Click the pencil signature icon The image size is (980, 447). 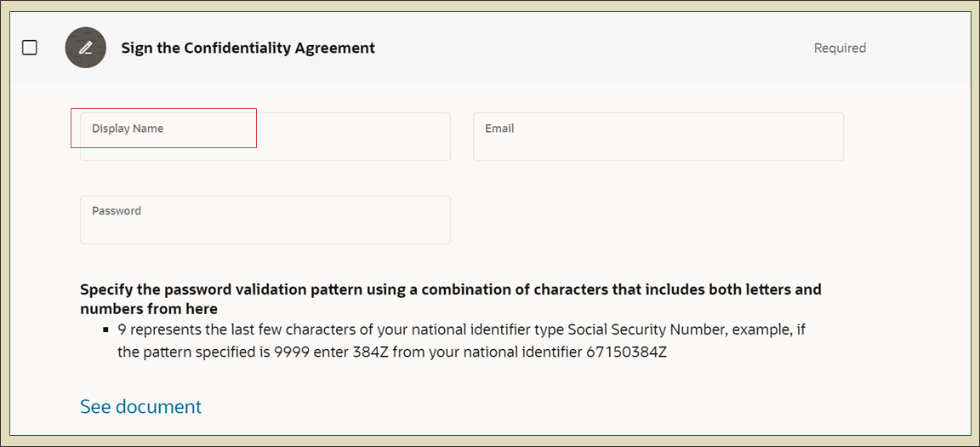click(85, 48)
